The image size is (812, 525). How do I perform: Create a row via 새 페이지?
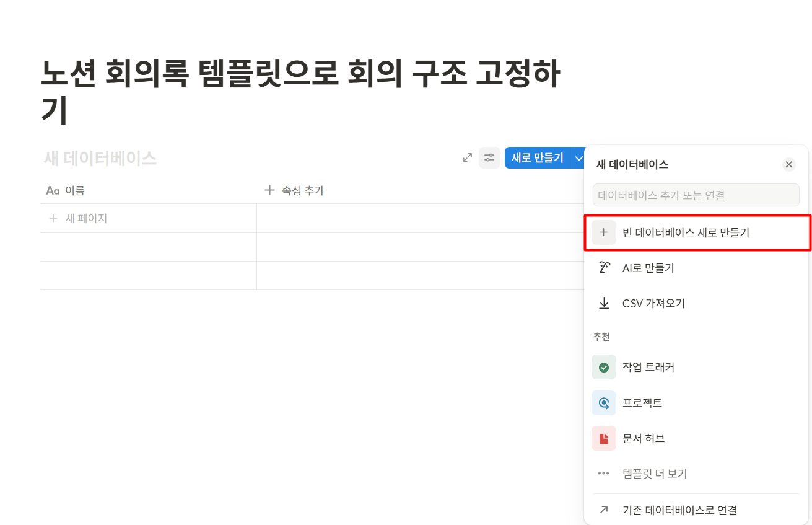point(78,218)
